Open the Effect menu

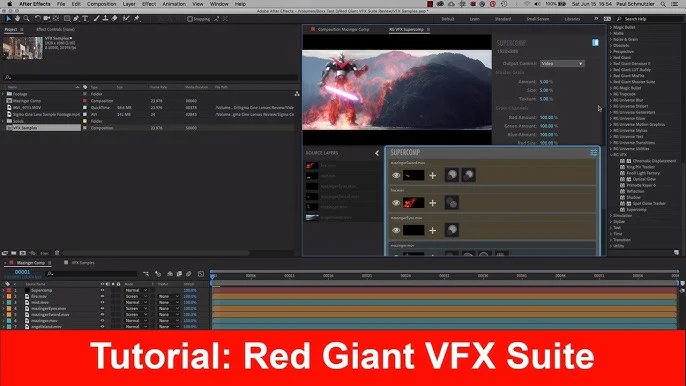click(149, 4)
